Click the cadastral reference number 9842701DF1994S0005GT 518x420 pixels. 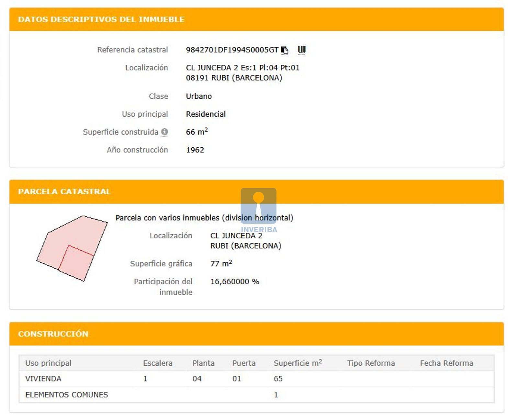coord(232,50)
